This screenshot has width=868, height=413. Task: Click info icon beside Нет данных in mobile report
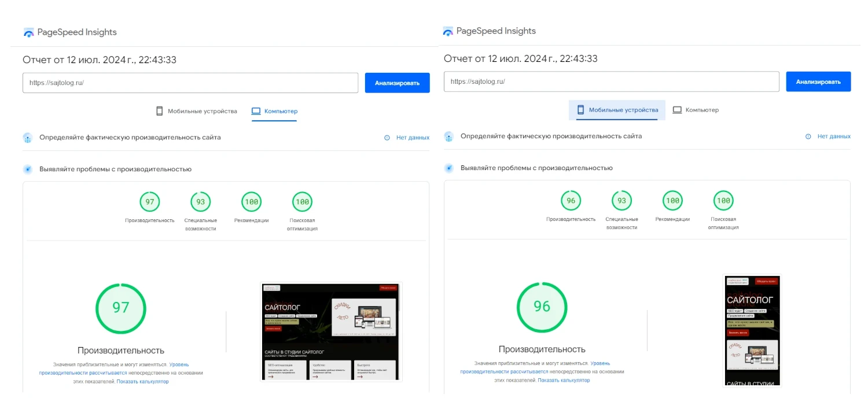tap(808, 137)
